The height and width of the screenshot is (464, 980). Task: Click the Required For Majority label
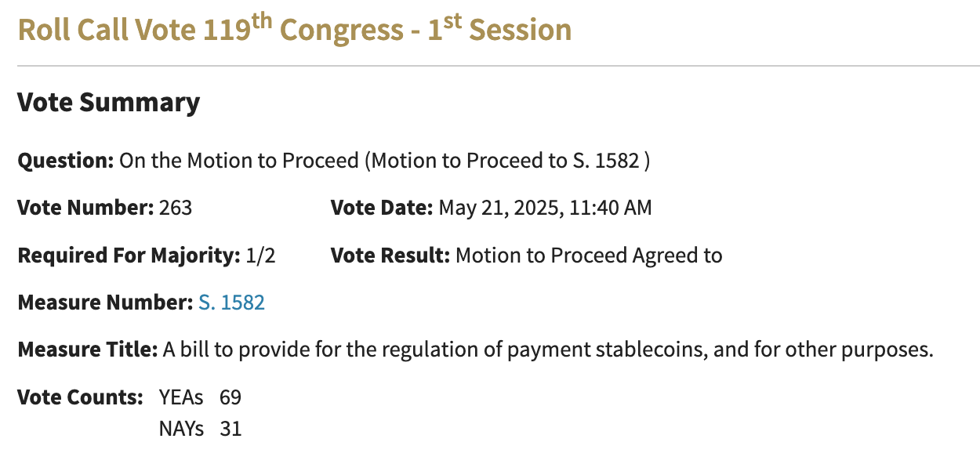click(129, 256)
